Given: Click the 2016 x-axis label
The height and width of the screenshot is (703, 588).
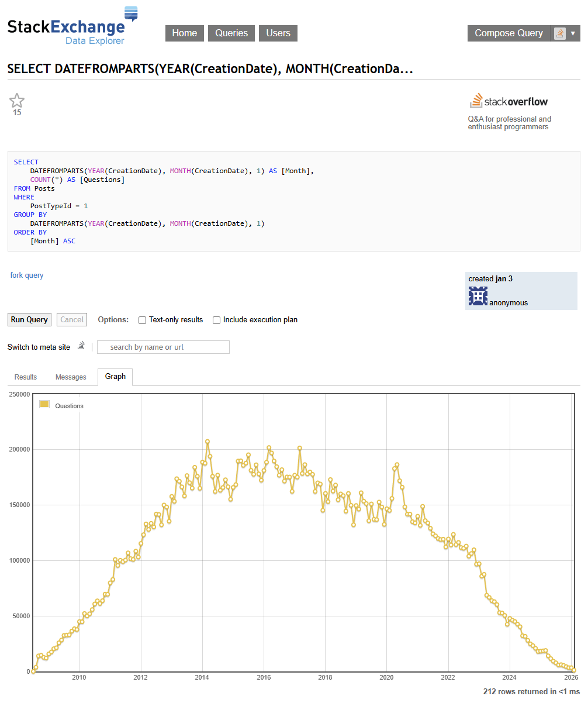Looking at the screenshot, I should coord(264,678).
